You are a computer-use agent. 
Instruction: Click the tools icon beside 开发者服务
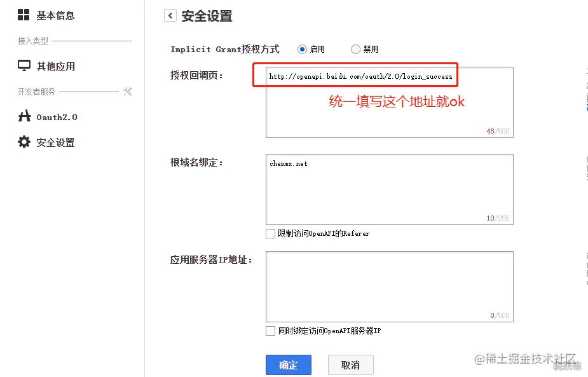click(x=128, y=92)
